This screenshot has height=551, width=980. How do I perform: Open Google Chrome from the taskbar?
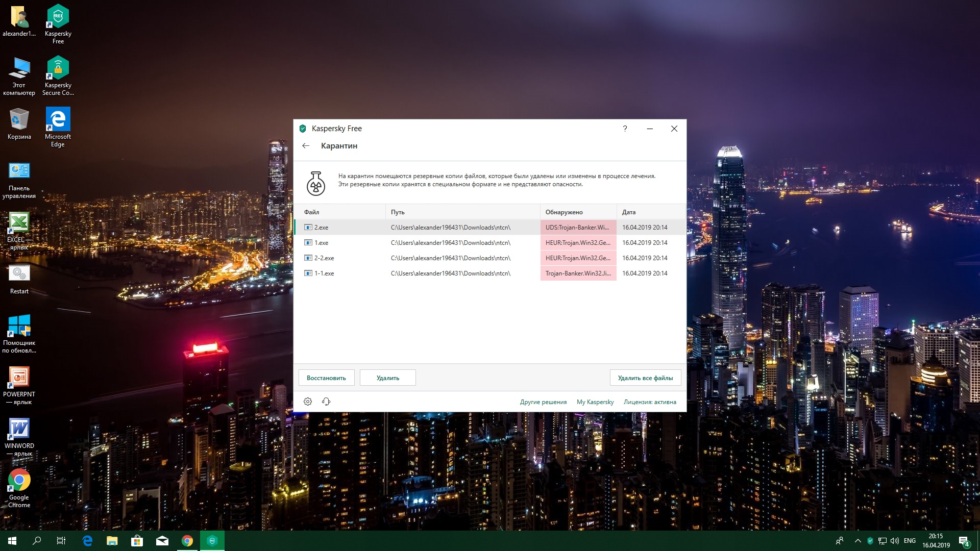click(x=187, y=541)
